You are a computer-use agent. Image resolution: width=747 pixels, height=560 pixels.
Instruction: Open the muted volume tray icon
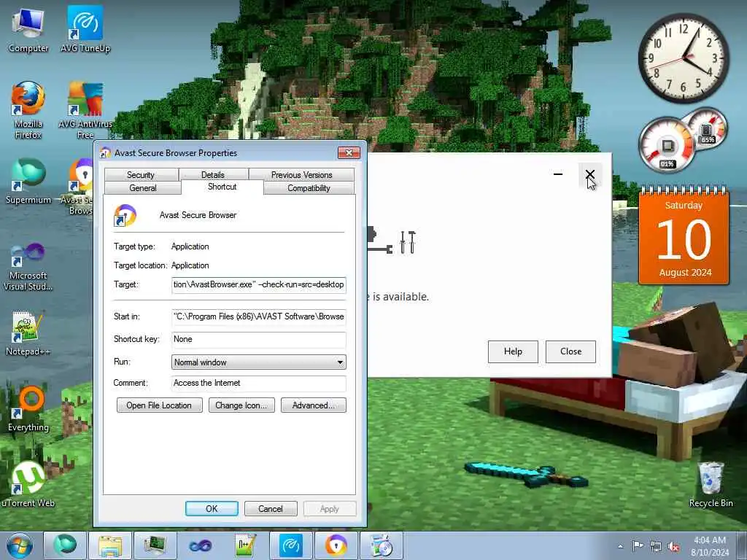click(673, 547)
